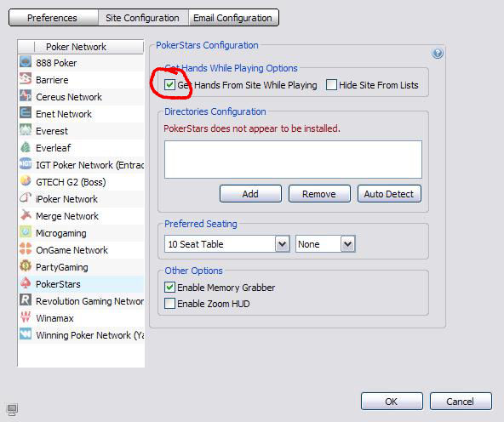Select Everest in the list
This screenshot has width=504, height=422.
82,131
